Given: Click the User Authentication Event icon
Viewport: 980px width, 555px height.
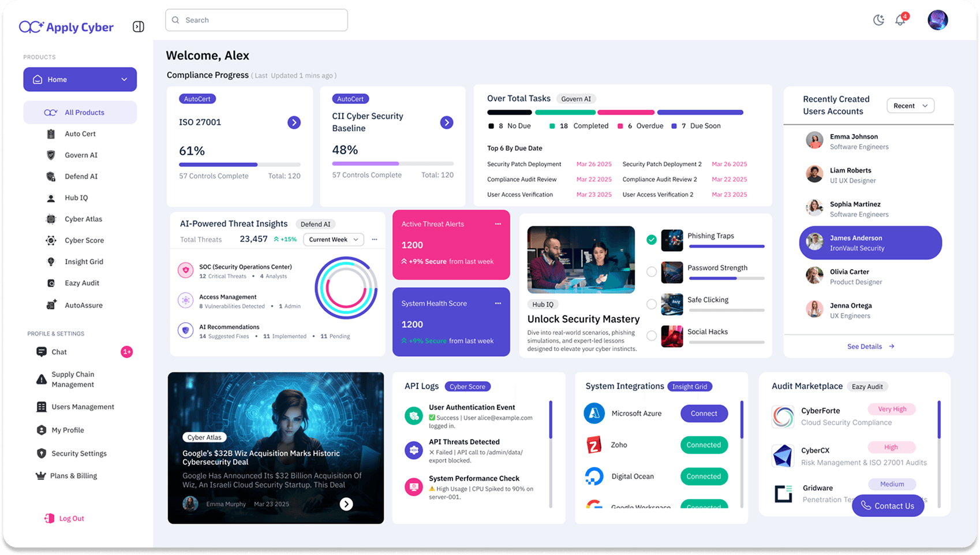Looking at the screenshot, I should tap(414, 415).
